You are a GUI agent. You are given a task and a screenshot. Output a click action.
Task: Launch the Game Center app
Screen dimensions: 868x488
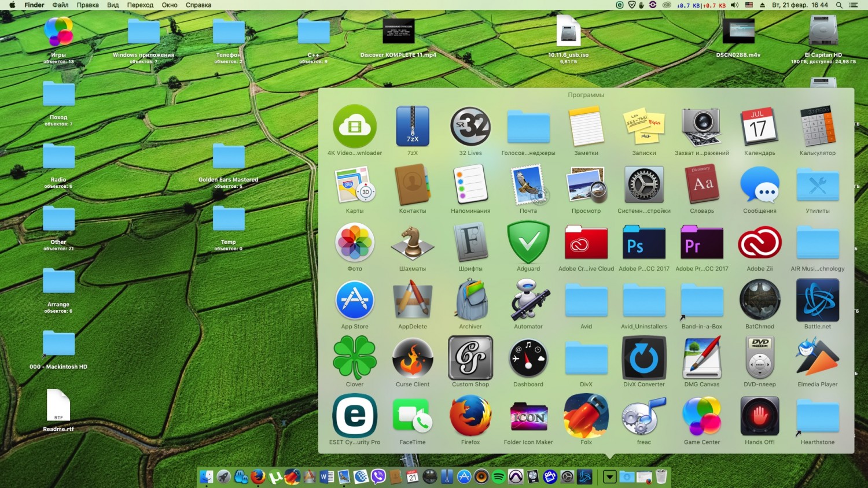(x=702, y=416)
